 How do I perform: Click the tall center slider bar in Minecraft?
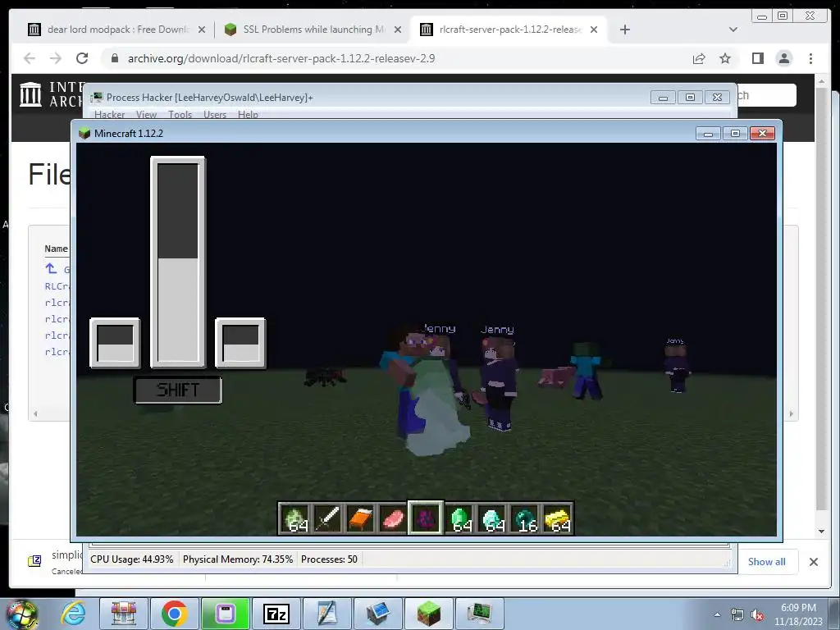[x=177, y=262]
